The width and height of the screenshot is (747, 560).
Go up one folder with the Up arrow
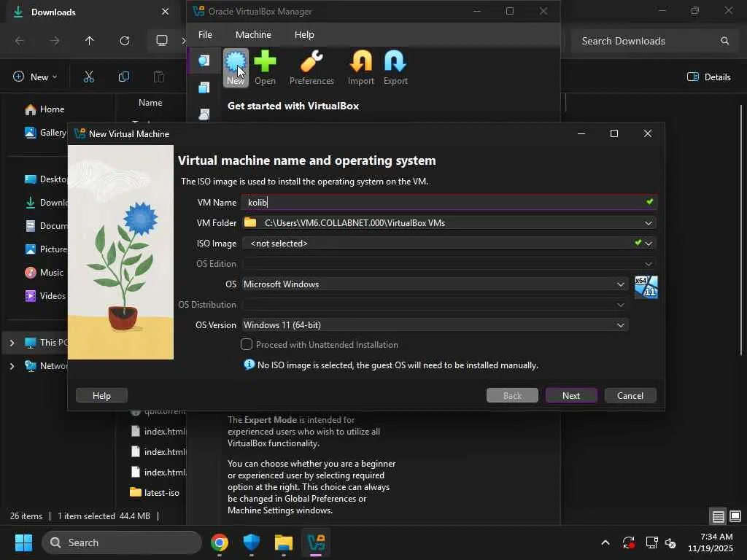point(89,41)
